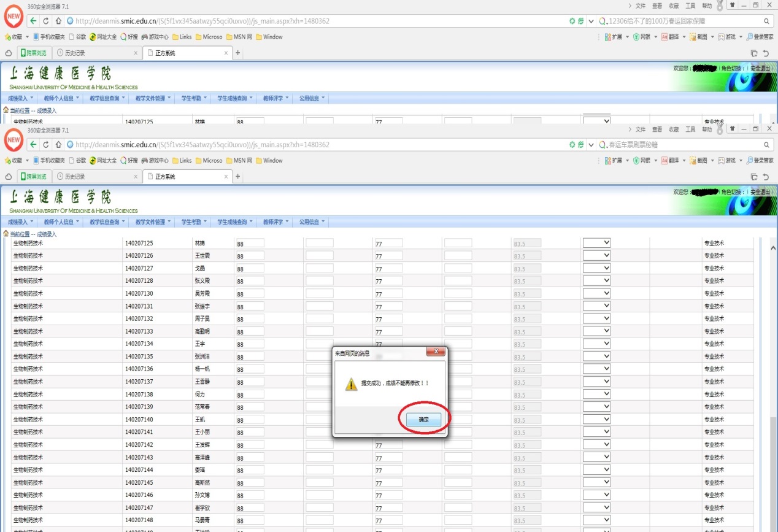
Task: Expand the address bar dropdown in the front window
Action: pyautogui.click(x=591, y=145)
